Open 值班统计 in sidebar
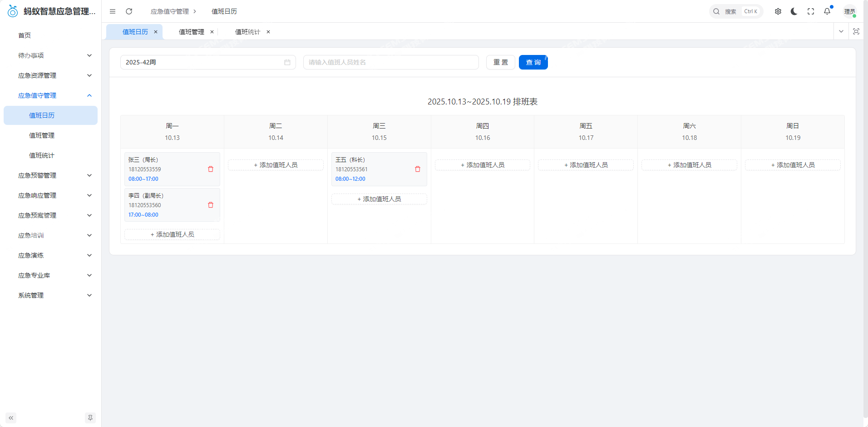The image size is (868, 427). point(42,155)
